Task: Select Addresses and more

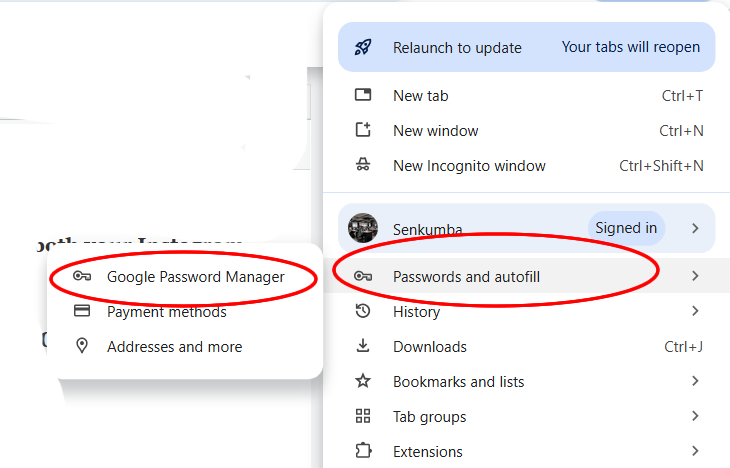Action: [x=174, y=347]
